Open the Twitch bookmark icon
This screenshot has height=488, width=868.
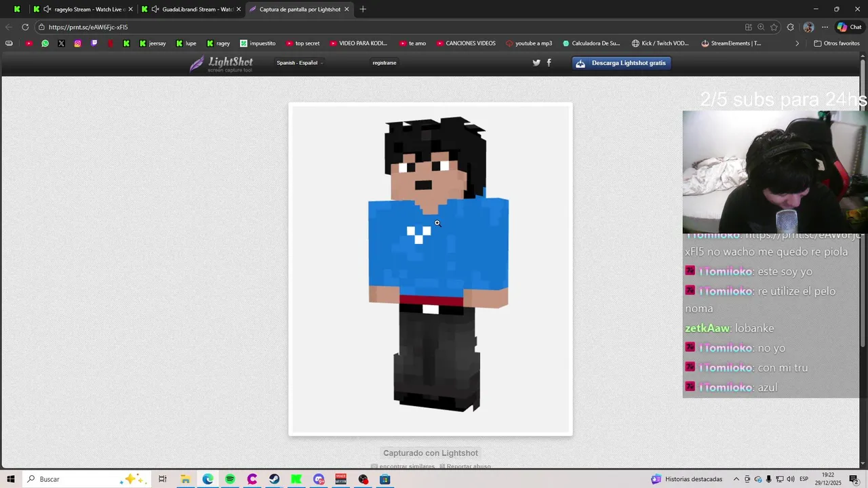[94, 43]
